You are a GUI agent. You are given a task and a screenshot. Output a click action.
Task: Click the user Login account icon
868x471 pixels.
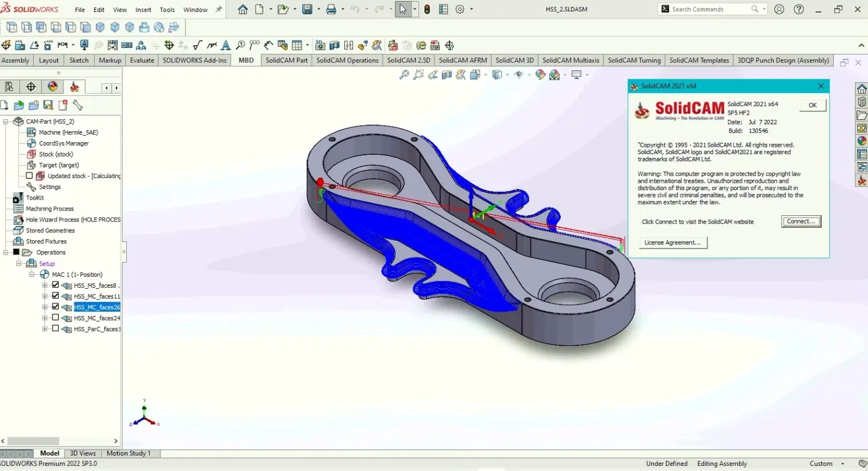[779, 9]
